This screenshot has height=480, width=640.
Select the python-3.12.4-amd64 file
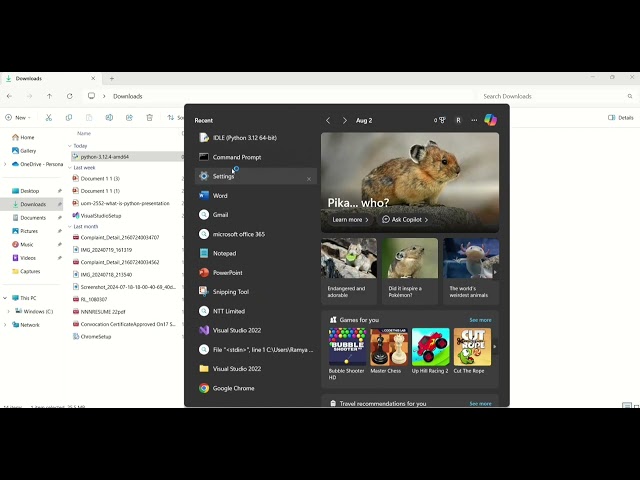127,157
